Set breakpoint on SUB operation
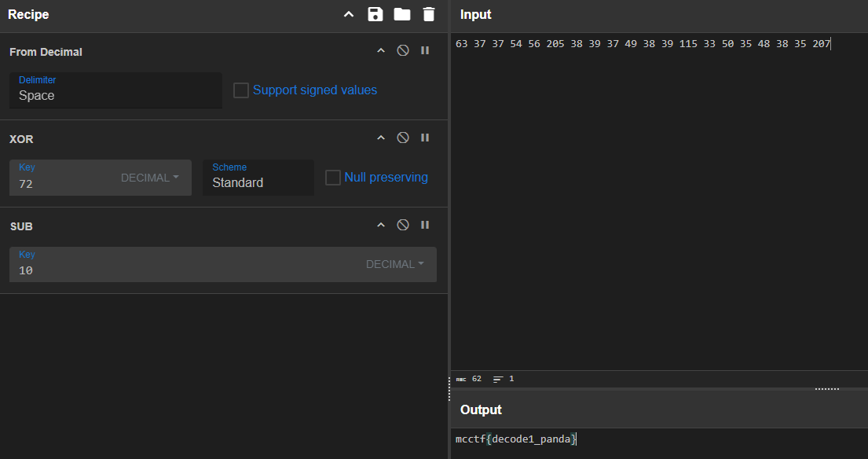Screen dimensions: 868x459 425,225
